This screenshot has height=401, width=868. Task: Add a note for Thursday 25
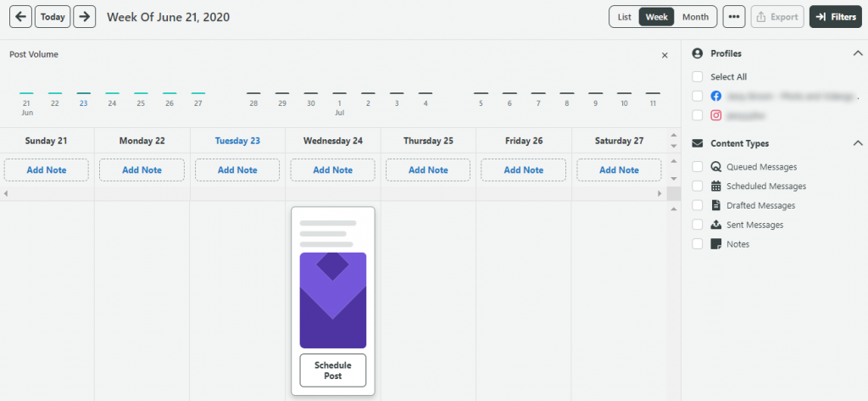(x=428, y=170)
